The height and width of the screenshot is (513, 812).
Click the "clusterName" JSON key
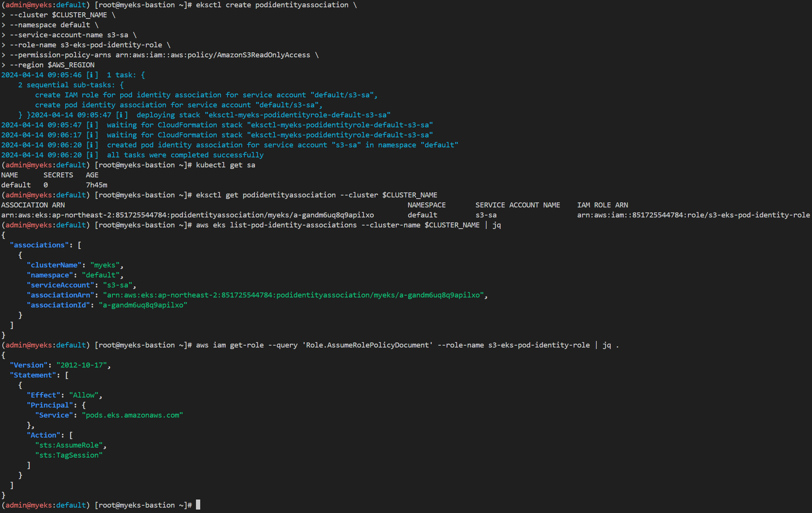point(54,265)
